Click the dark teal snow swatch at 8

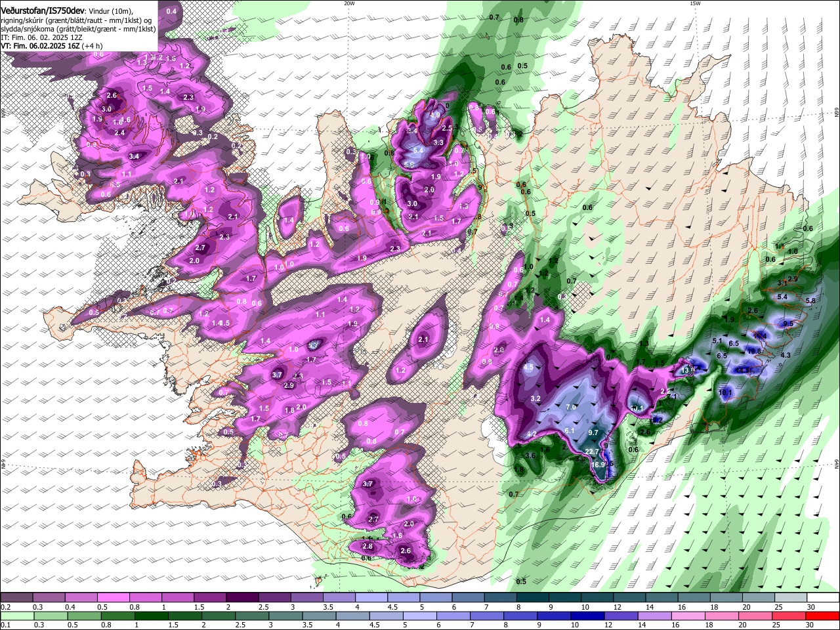pos(533,598)
